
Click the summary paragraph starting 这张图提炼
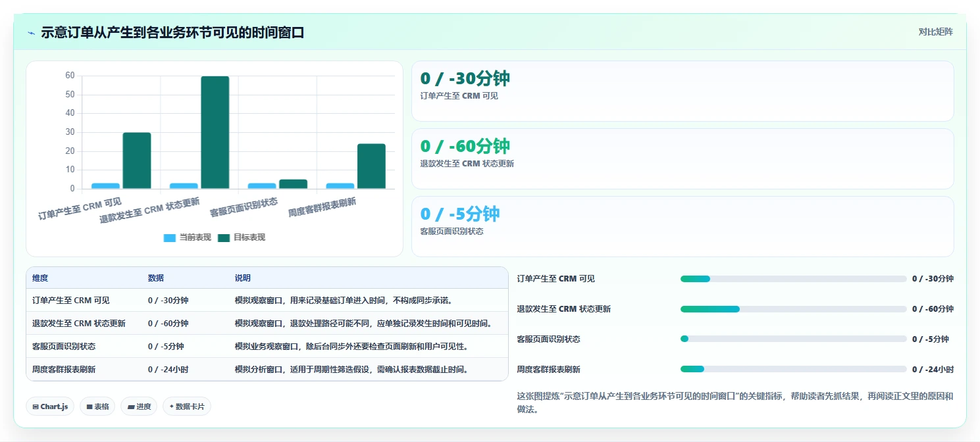coord(735,403)
